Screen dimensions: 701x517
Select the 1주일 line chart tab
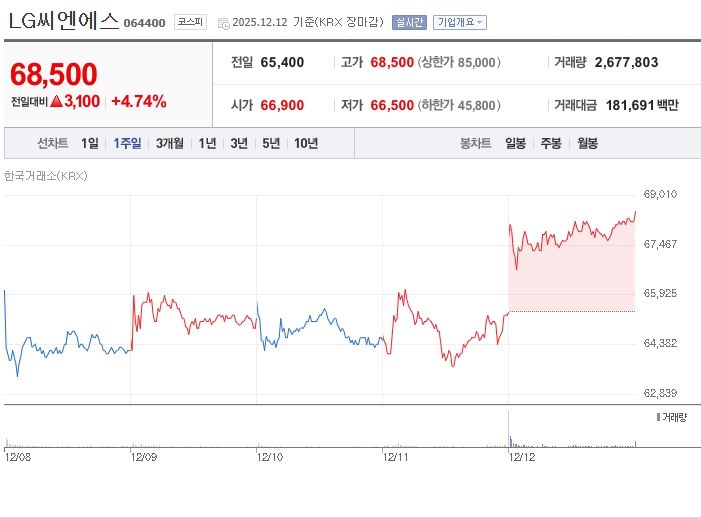click(128, 143)
